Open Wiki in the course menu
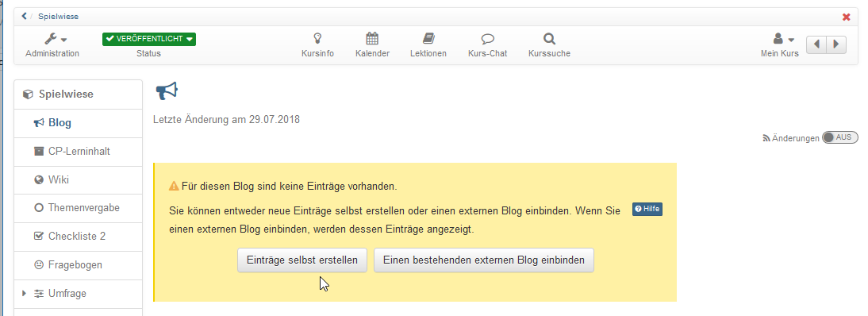The width and height of the screenshot is (868, 316). (x=78, y=179)
